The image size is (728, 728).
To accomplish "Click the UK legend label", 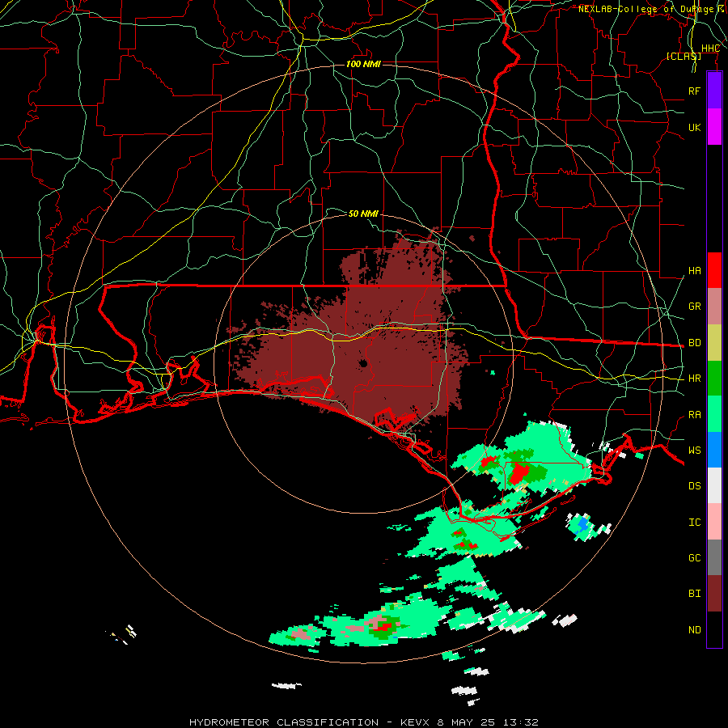I will (x=694, y=127).
